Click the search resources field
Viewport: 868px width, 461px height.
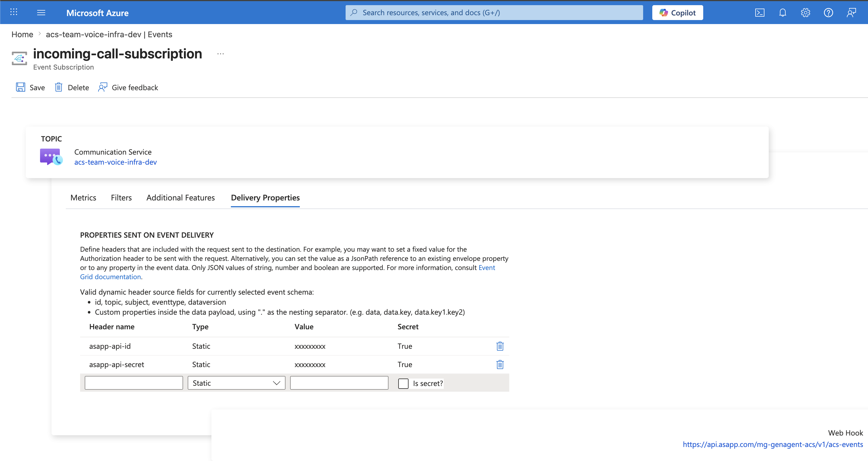point(494,13)
